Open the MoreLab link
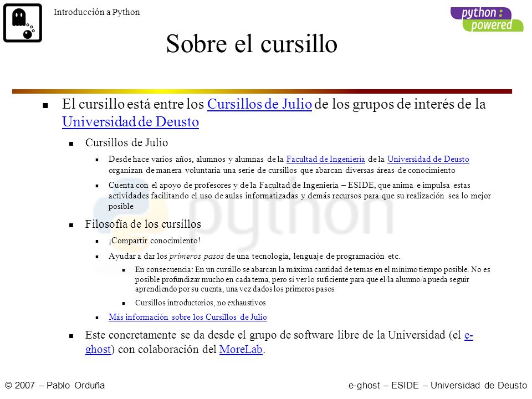This screenshot has width=532, height=399. pyautogui.click(x=241, y=349)
